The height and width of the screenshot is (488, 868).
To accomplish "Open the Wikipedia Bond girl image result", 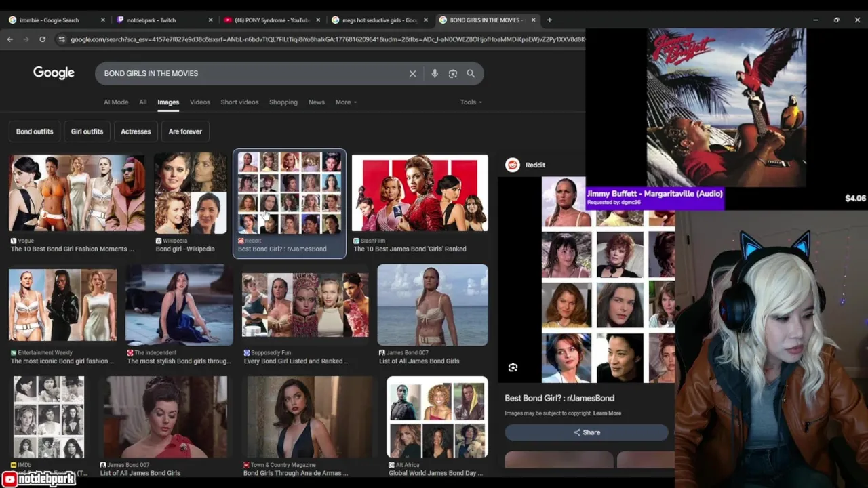I will (191, 193).
